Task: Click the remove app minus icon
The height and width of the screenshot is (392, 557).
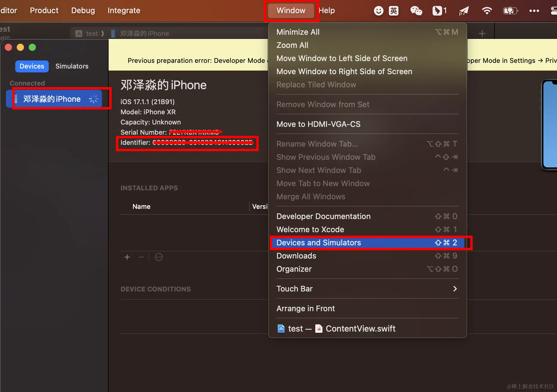Action: [x=141, y=257]
